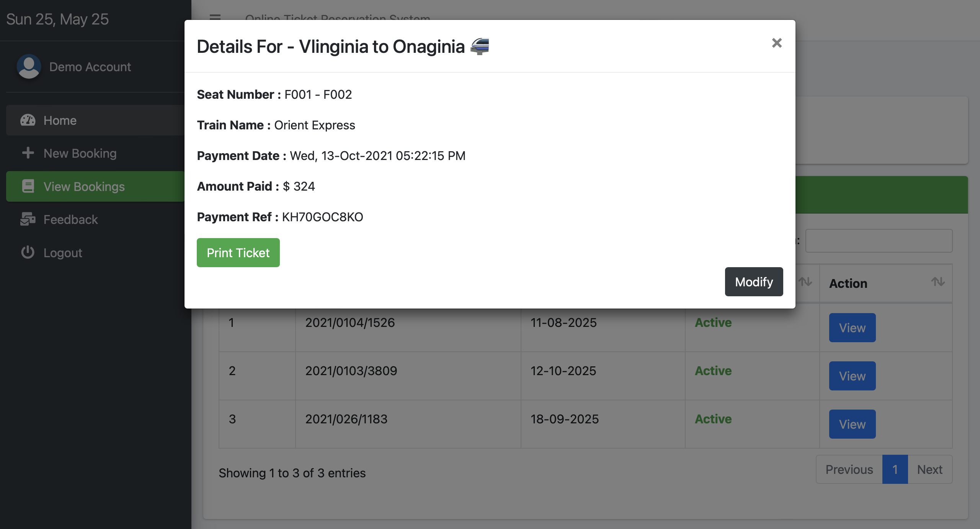The image size is (980, 529).
Task: Click the Modify button
Action: click(x=754, y=282)
